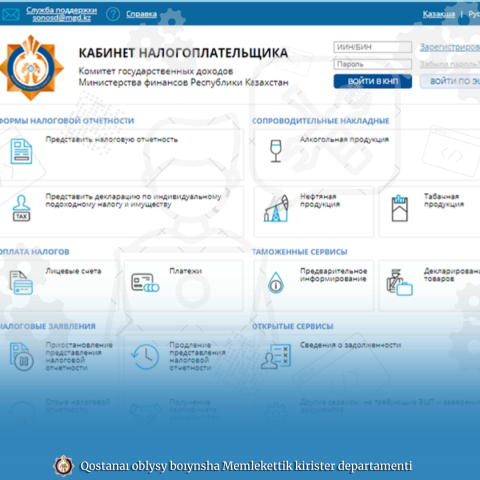Click the envelope support mail icon
The height and width of the screenshot is (480, 480).
tap(11, 15)
